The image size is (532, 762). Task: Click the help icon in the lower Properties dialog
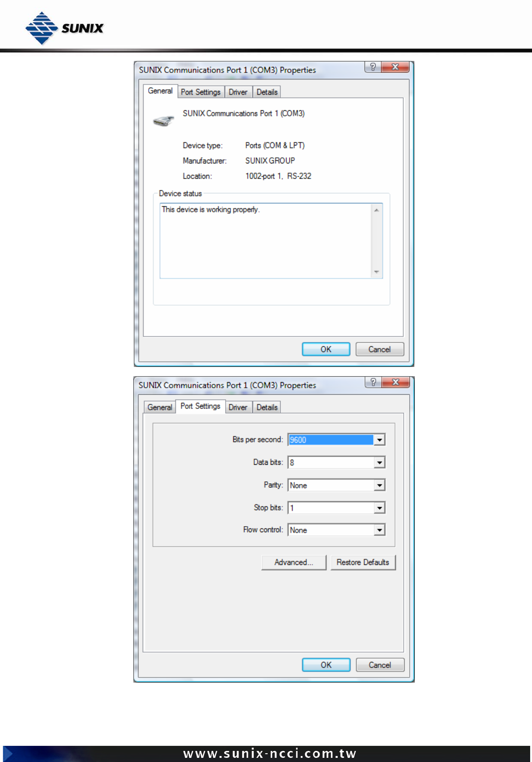click(x=373, y=382)
